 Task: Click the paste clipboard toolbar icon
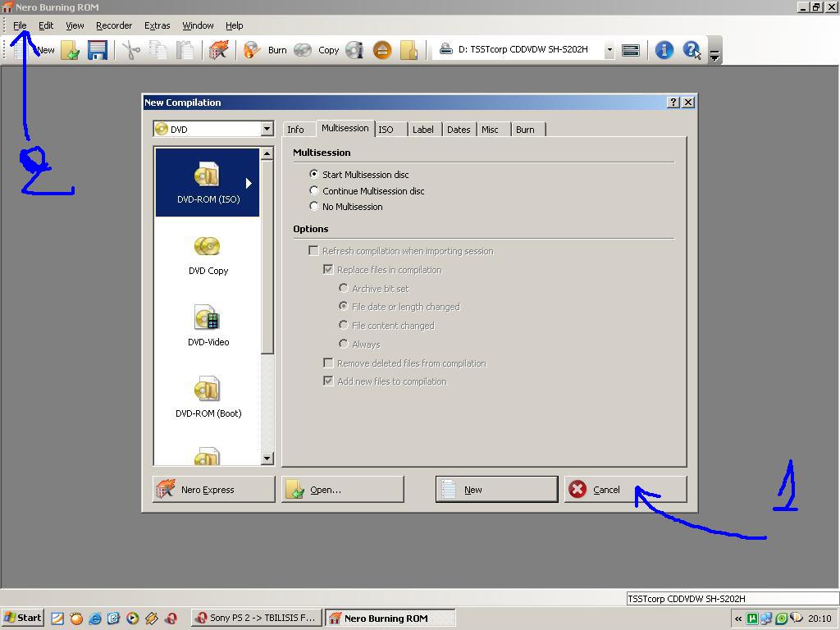[x=185, y=50]
